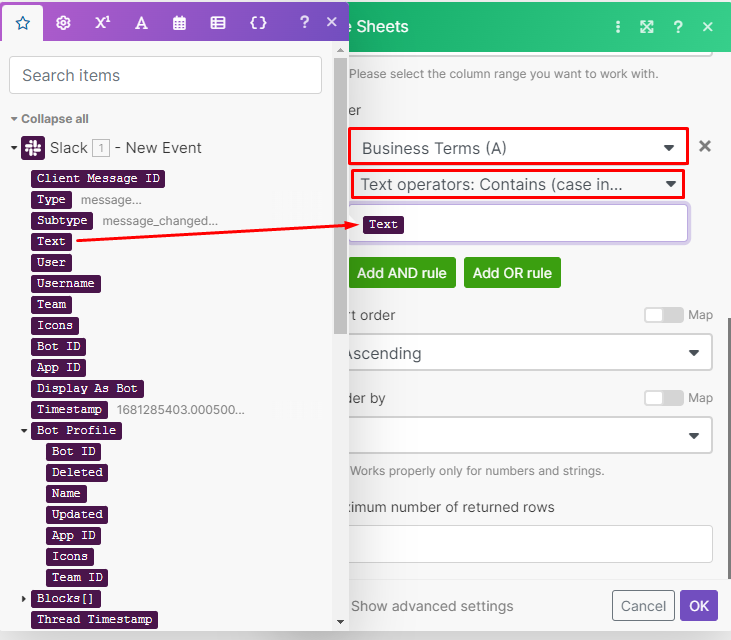Select the Bot Profile pill
731x640 pixels.
pyautogui.click(x=76, y=430)
